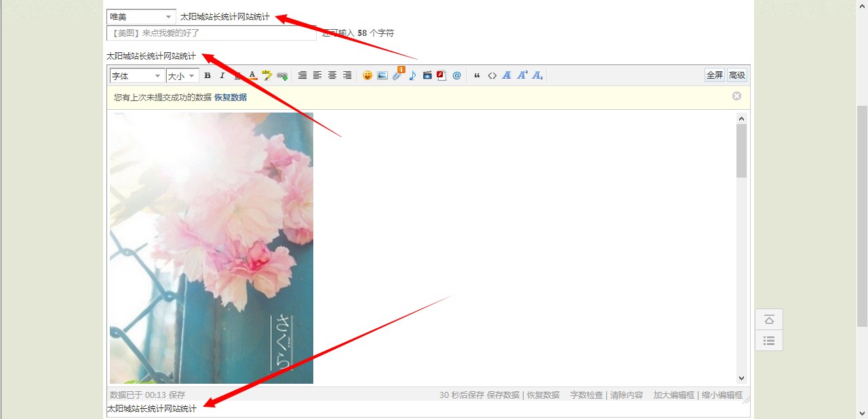Insert an image into the post
Viewport: 868px width, 419px height.
[382, 76]
